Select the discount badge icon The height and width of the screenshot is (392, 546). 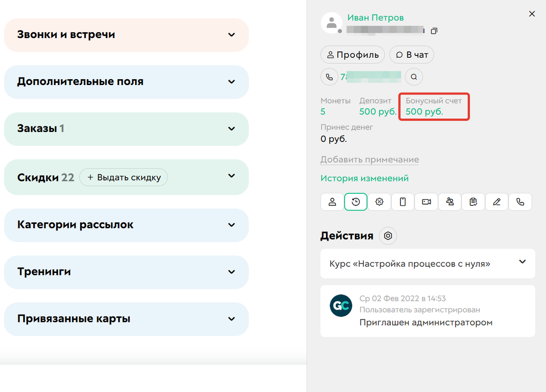(x=379, y=201)
